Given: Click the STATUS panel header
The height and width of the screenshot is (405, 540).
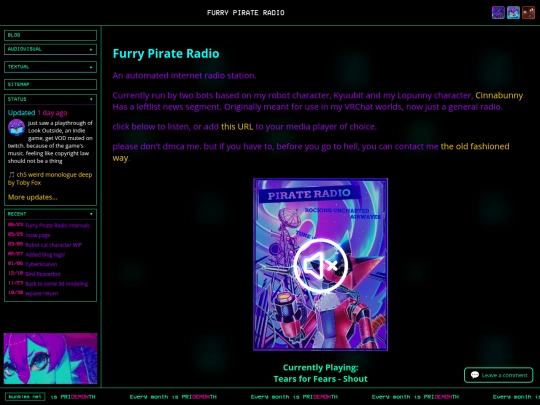Looking at the screenshot, I should [x=50, y=99].
